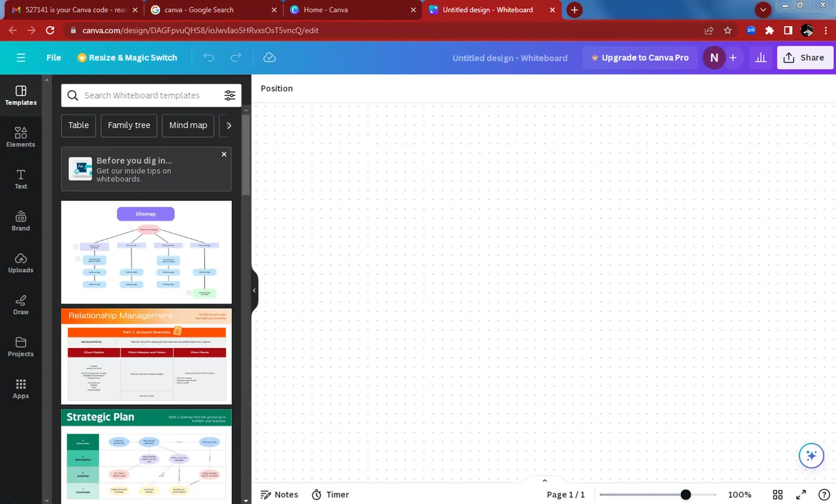Choose the Strategic Plan template
The height and width of the screenshot is (504, 836).
tap(146, 456)
